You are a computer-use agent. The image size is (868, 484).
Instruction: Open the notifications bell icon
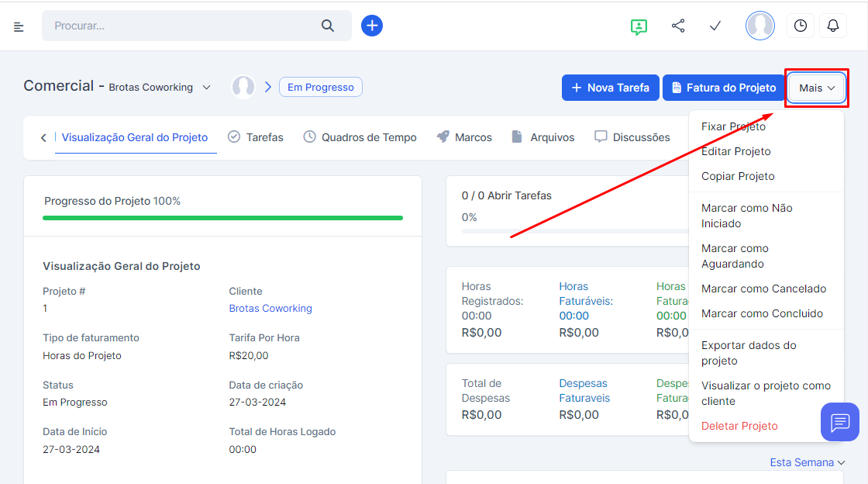click(833, 26)
